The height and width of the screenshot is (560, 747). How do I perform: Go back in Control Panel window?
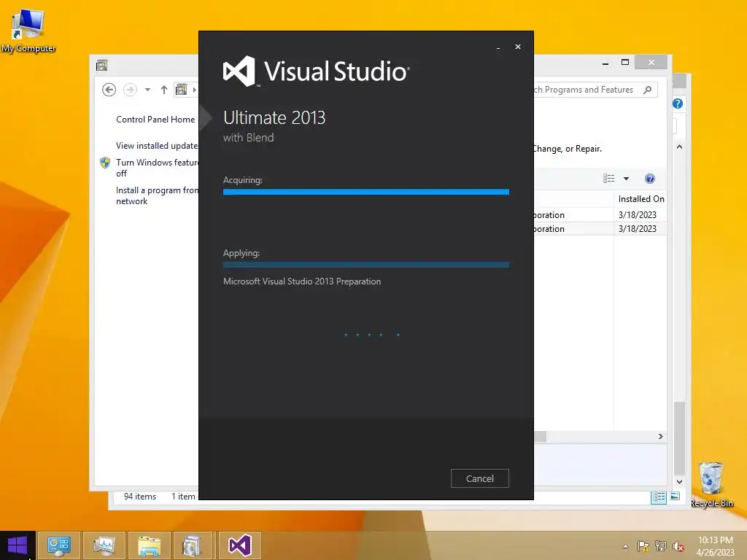[x=109, y=90]
